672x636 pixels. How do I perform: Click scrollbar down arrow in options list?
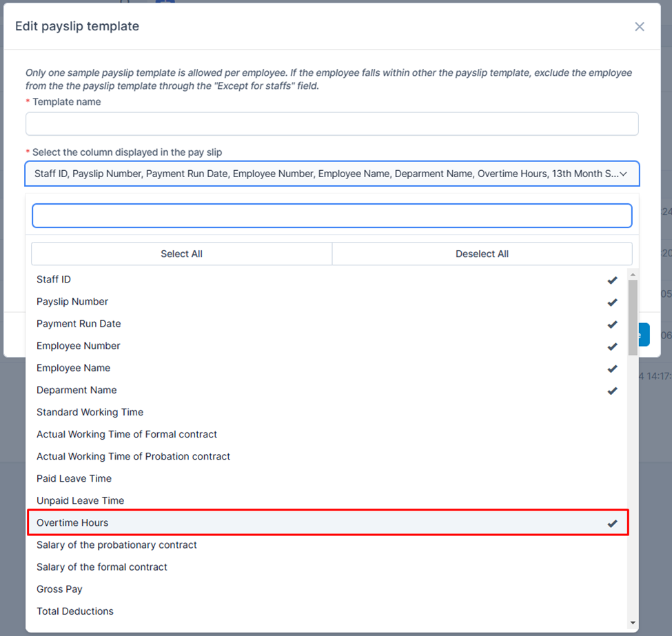tap(633, 623)
